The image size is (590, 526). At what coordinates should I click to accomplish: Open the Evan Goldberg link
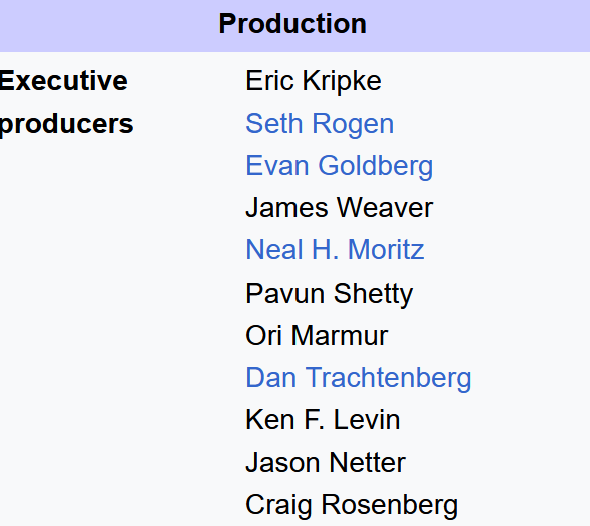(339, 166)
